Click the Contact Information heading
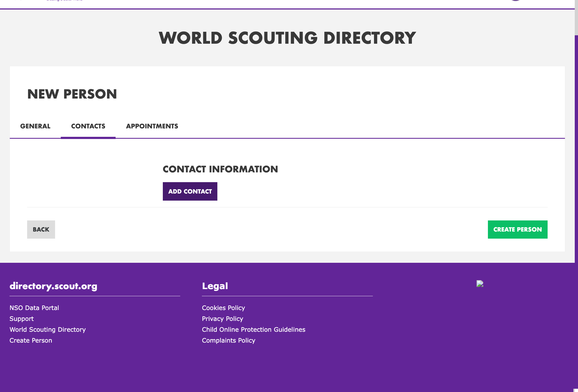Image resolution: width=578 pixels, height=392 pixels. point(220,169)
